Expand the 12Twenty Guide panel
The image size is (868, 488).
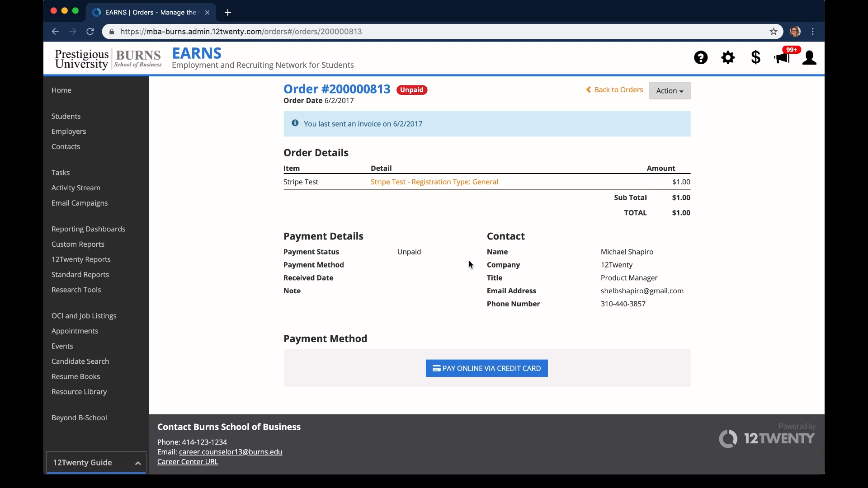tap(96, 463)
